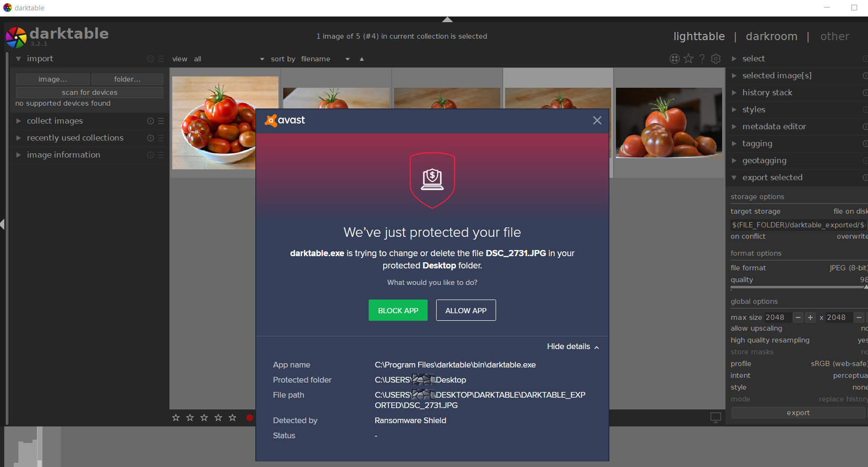Viewport: 868px width, 467px height.
Task: Expand the geotagging module
Action: 734,161
